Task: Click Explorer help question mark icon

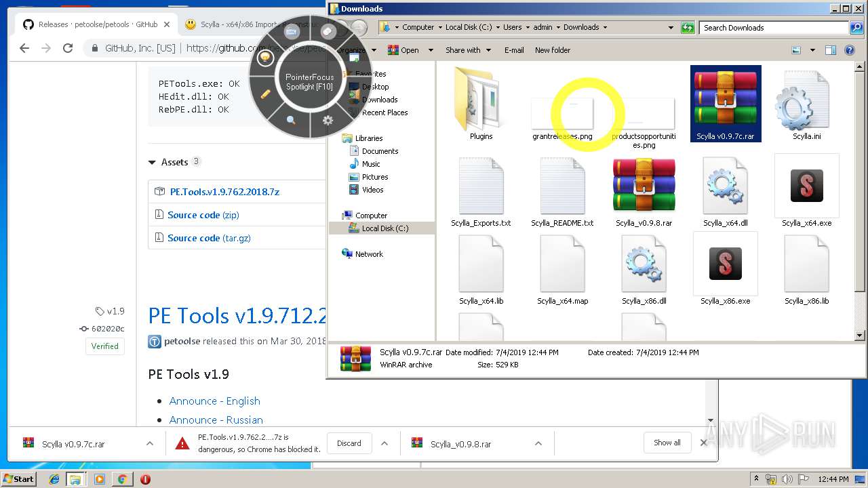Action: [x=849, y=50]
